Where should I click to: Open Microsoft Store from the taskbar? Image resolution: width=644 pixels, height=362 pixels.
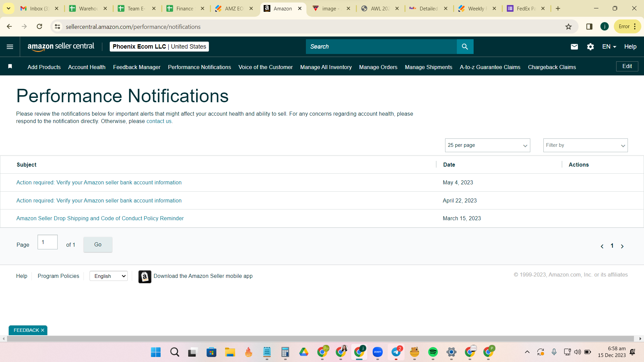(211, 352)
